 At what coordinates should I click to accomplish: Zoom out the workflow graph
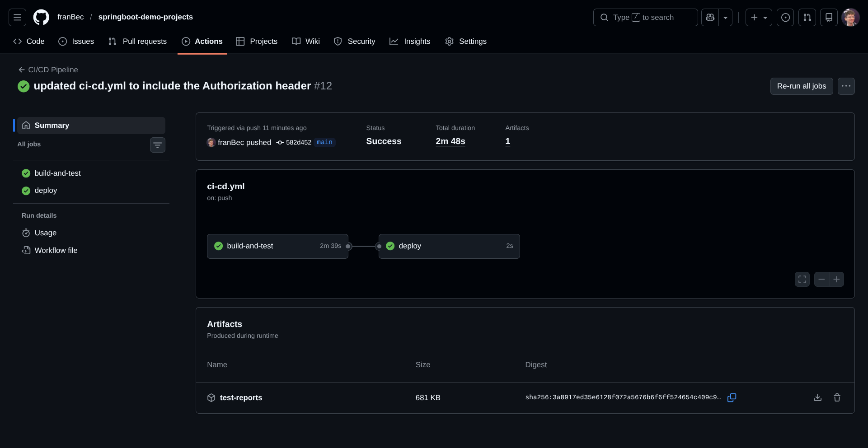[821, 280]
